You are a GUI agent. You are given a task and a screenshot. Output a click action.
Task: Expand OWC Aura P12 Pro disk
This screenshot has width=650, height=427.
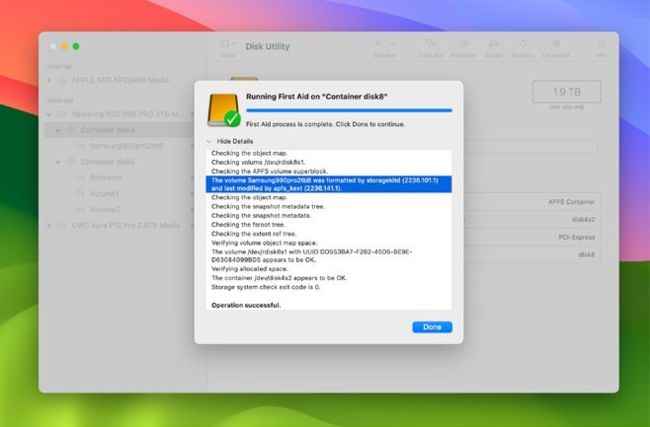(50, 226)
